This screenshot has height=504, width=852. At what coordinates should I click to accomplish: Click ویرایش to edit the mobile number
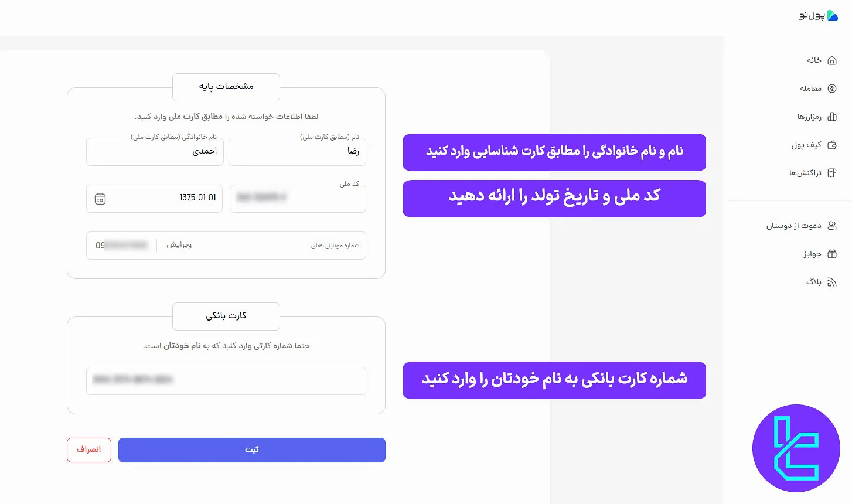pyautogui.click(x=179, y=245)
